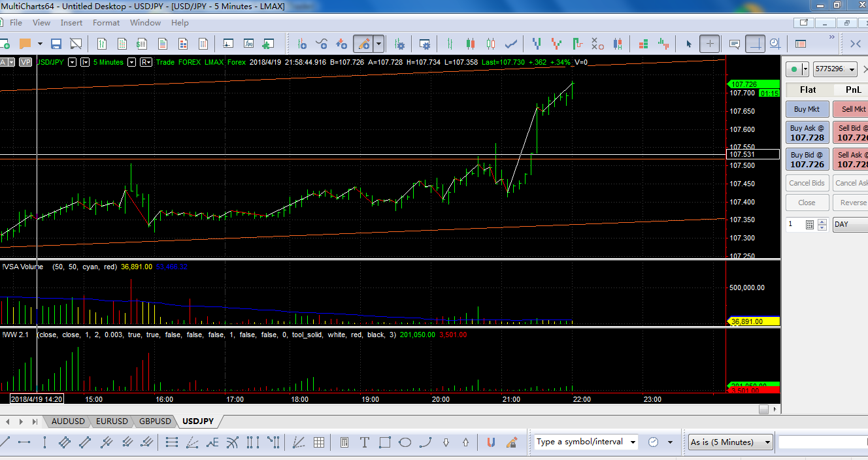Image resolution: width=868 pixels, height=460 pixels.
Task: Select the Ellipse drawing tool
Action: (405, 442)
